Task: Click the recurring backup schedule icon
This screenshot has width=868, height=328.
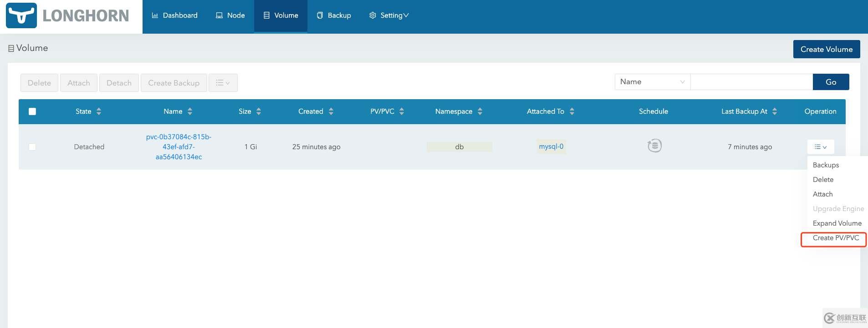Action: pyautogui.click(x=654, y=146)
